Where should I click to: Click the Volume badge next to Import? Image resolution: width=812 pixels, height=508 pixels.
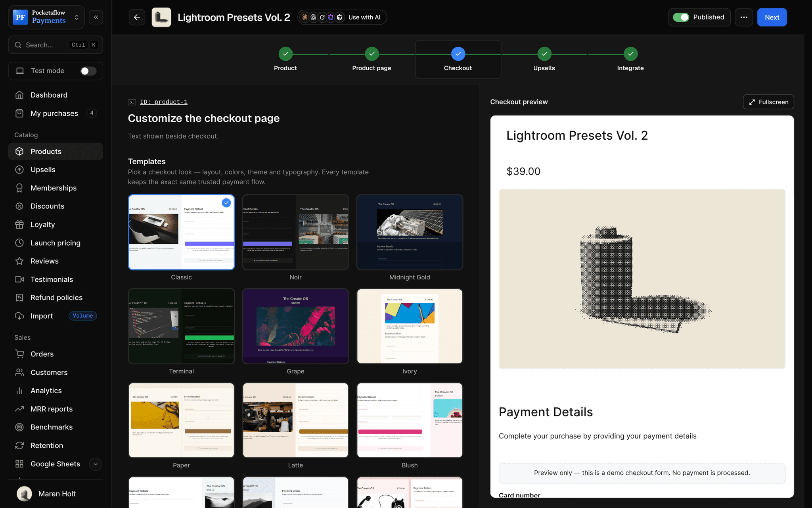point(83,316)
